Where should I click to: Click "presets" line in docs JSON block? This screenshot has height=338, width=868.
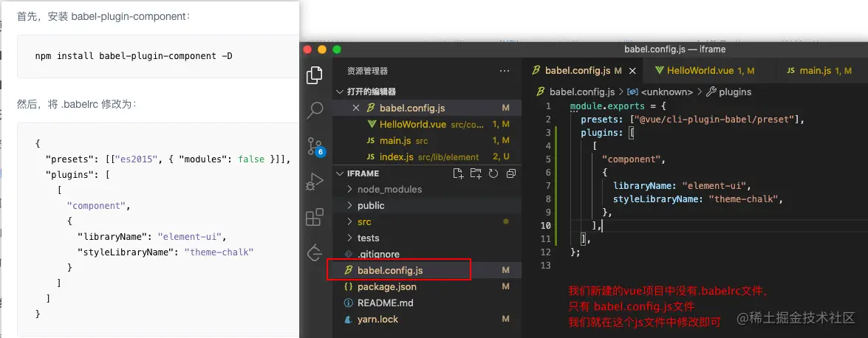click(168, 159)
